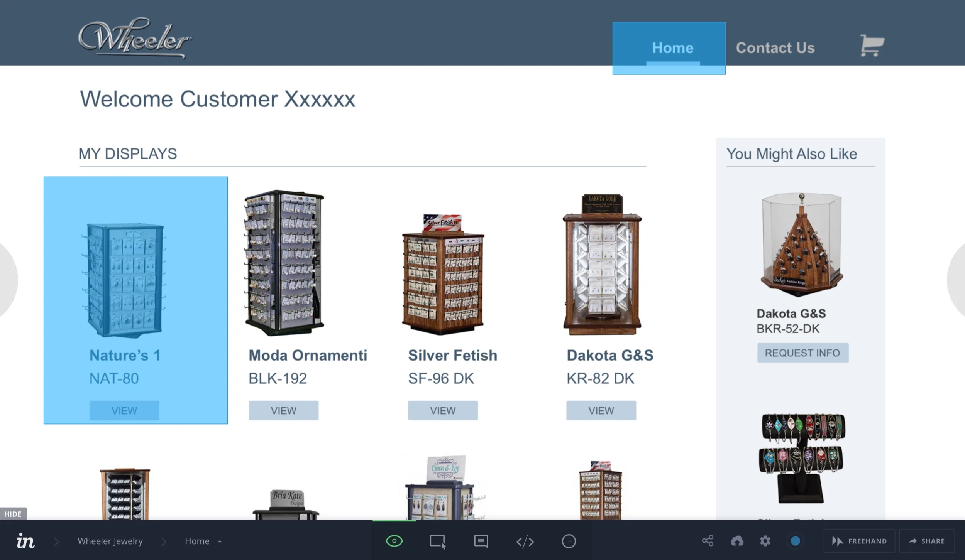Open the Freehand button
The width and height of the screenshot is (965, 560).
coord(859,541)
